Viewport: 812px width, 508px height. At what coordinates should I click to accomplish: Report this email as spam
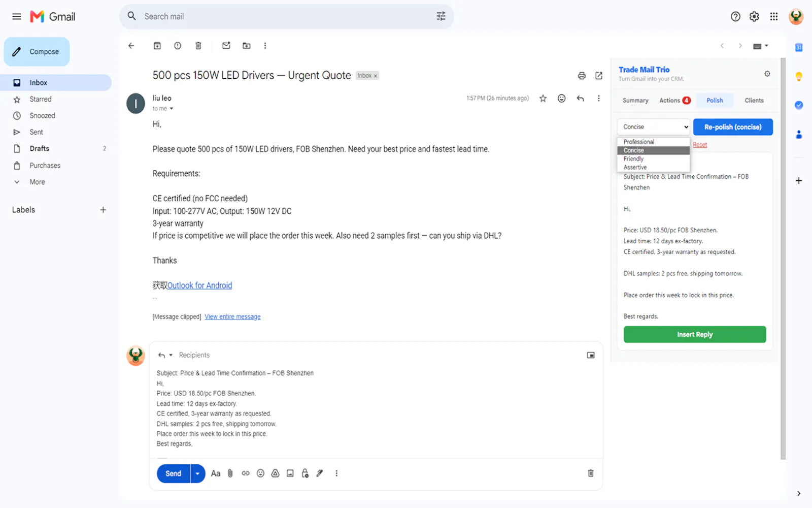coord(178,46)
